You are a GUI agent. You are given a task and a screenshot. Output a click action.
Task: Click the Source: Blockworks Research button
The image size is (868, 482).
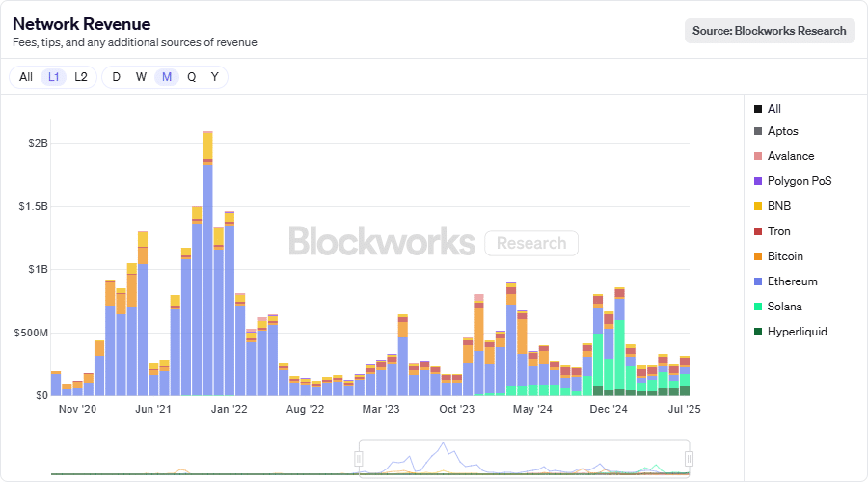pos(770,31)
